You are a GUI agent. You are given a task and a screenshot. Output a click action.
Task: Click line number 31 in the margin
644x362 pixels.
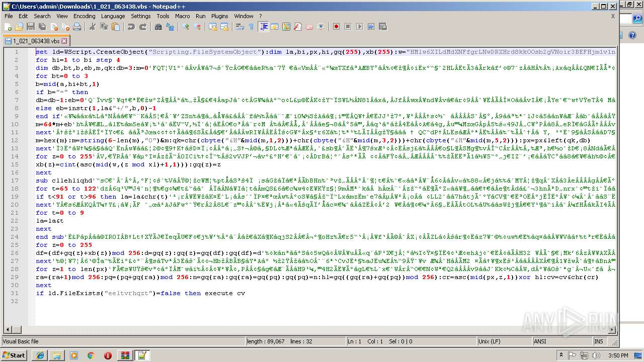tap(16, 293)
